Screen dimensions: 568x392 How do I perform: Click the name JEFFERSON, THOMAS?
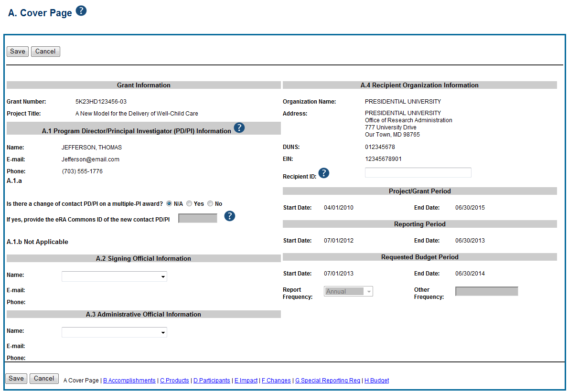click(92, 148)
